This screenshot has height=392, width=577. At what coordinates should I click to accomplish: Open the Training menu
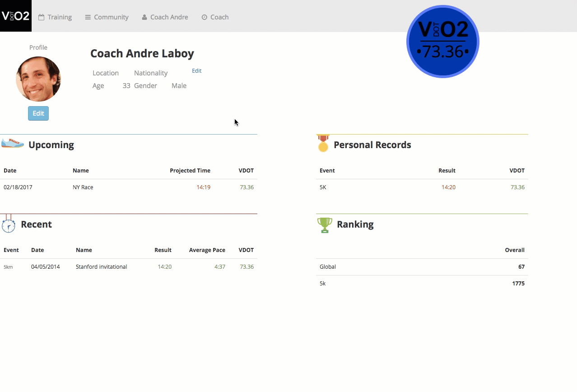pos(55,17)
